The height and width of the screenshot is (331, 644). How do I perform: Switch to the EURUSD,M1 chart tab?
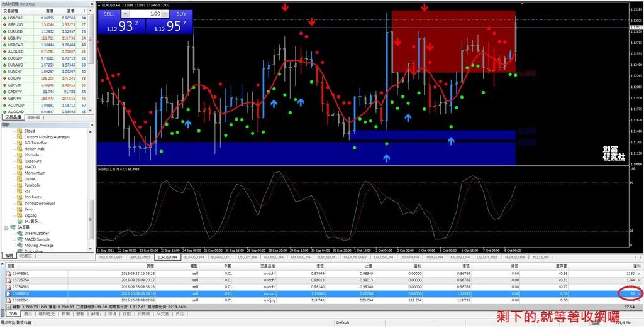point(327,257)
